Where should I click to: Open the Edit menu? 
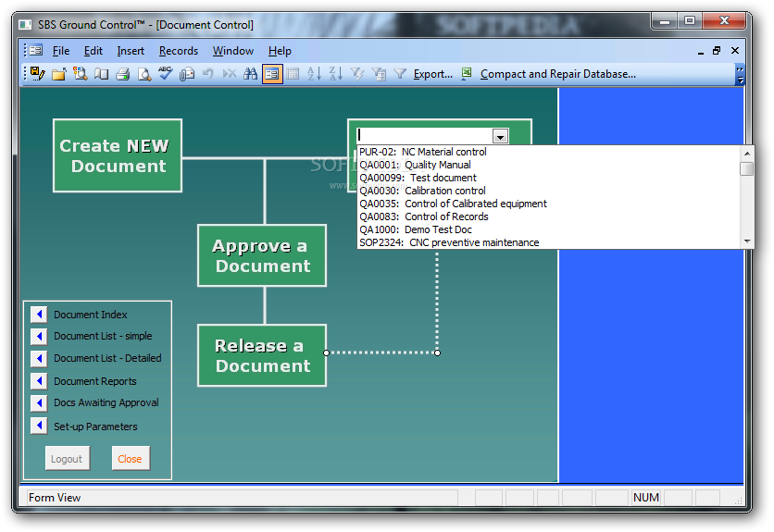tap(94, 51)
